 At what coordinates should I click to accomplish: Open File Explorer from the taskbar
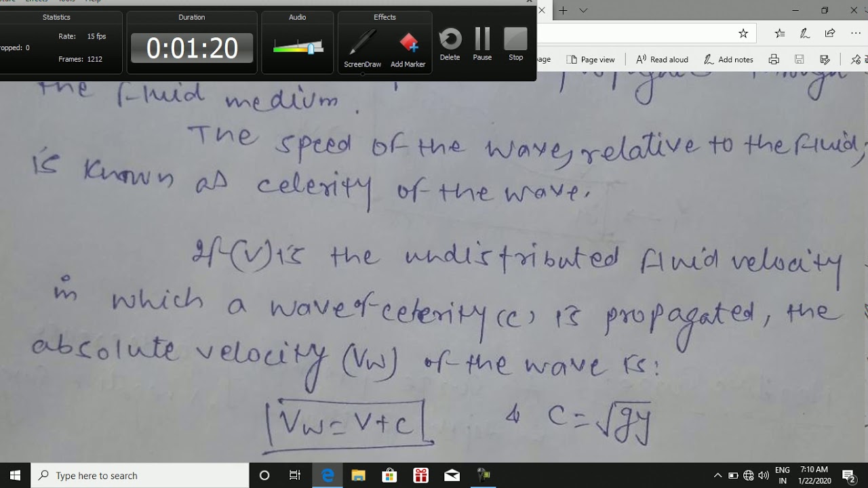click(358, 475)
